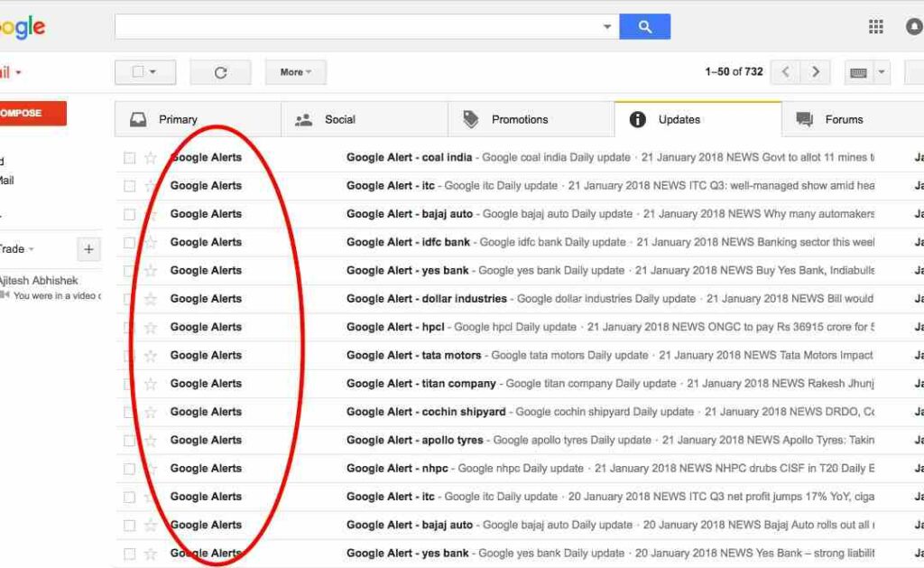Click the account profile icon

point(914,26)
